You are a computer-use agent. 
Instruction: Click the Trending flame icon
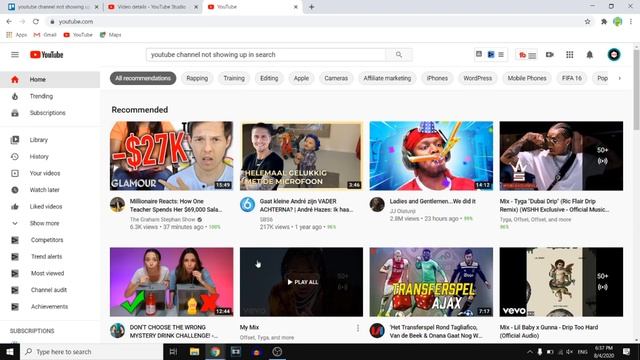click(15, 96)
